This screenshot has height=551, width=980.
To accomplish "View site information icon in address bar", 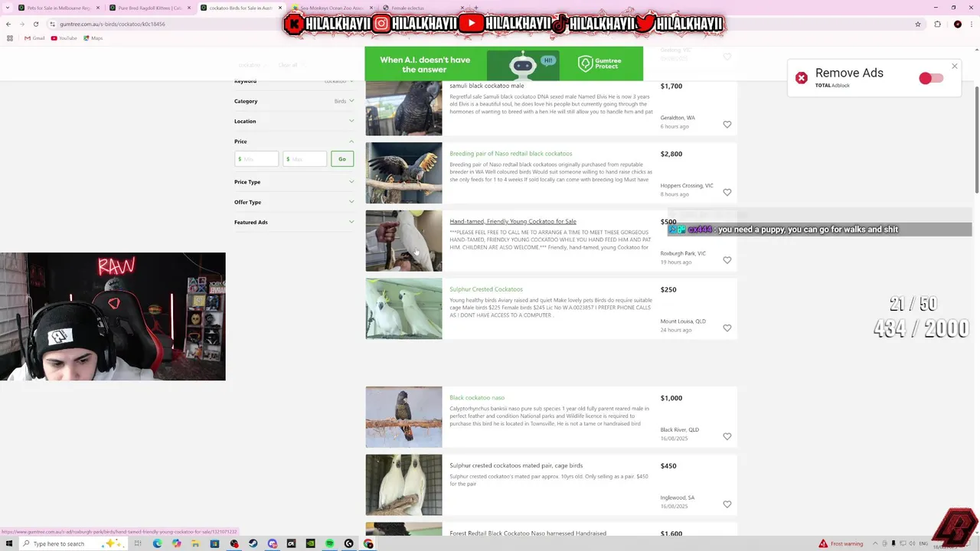I will tap(52, 24).
